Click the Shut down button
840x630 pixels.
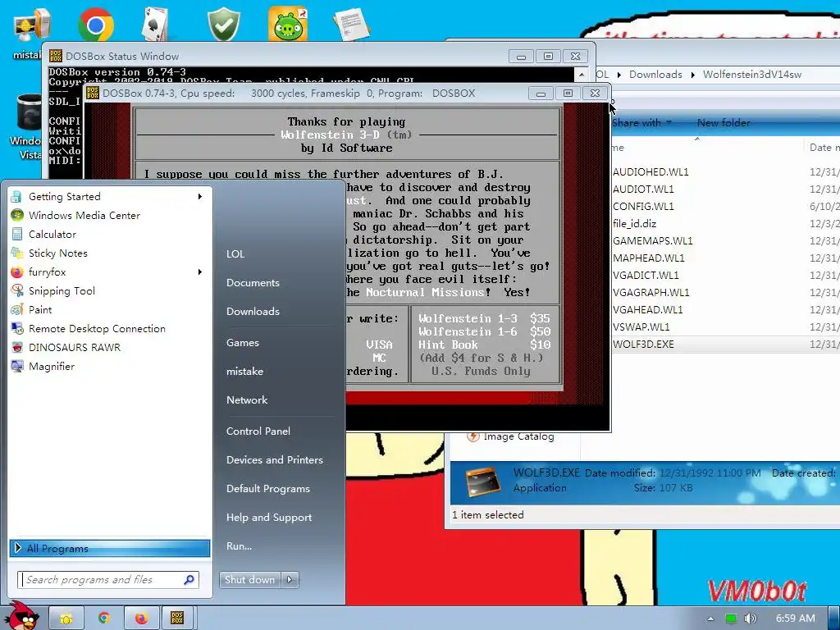[249, 580]
